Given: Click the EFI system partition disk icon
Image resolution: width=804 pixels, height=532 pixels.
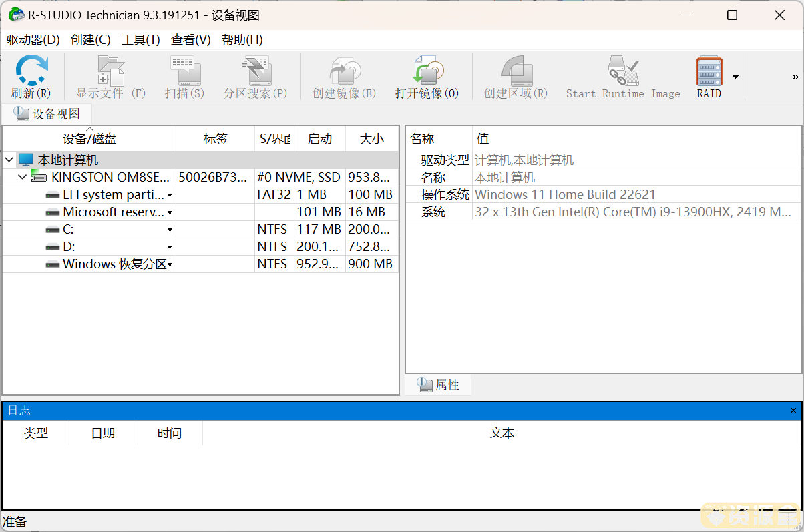Looking at the screenshot, I should pos(53,195).
